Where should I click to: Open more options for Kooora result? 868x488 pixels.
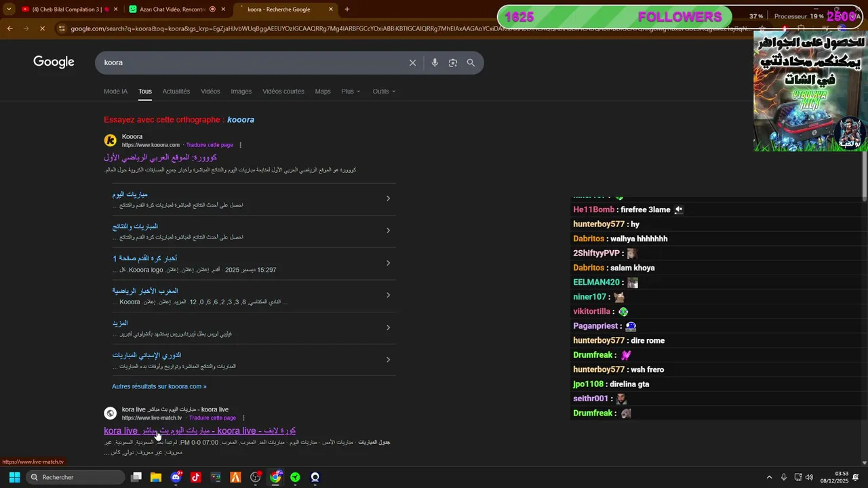[240, 145]
